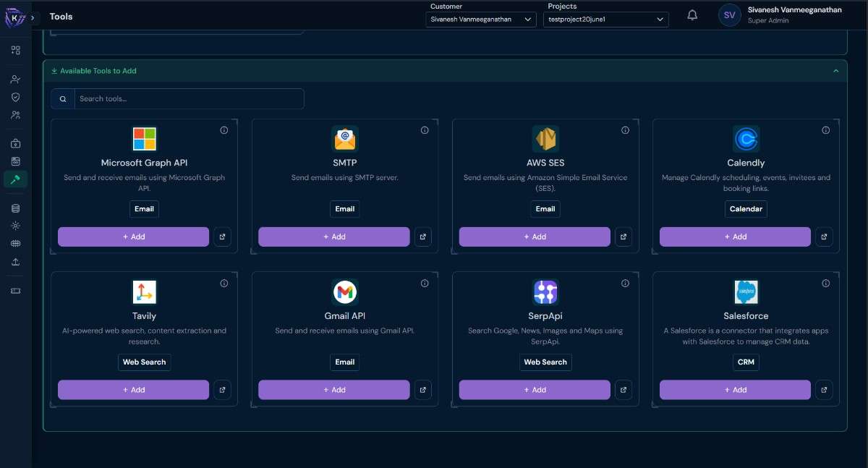Open the shield icon in sidebar

(x=16, y=97)
